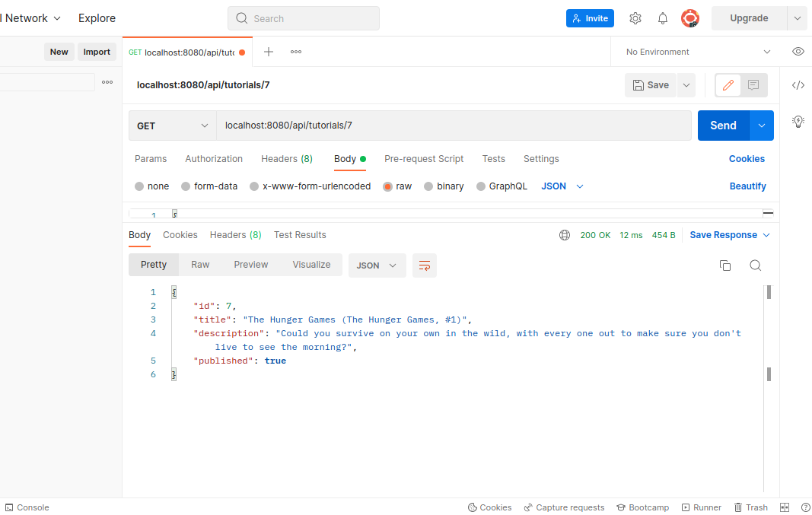
Task: Open the notifications bell
Action: tap(662, 18)
